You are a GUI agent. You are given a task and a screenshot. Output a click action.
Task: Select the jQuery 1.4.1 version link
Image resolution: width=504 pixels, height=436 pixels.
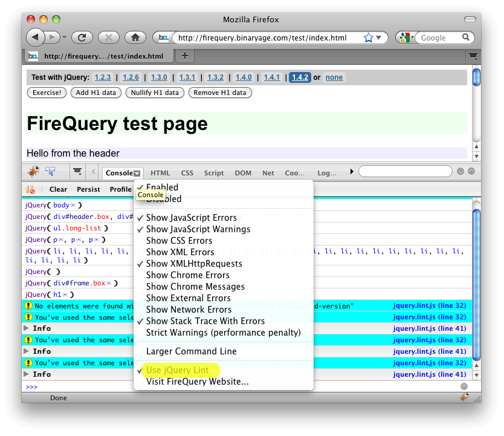[x=272, y=77]
